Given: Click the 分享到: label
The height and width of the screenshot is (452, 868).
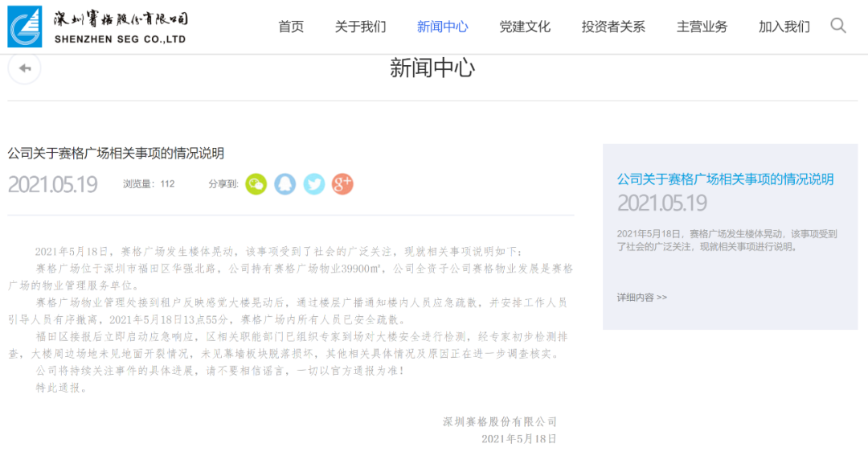Looking at the screenshot, I should click(223, 184).
